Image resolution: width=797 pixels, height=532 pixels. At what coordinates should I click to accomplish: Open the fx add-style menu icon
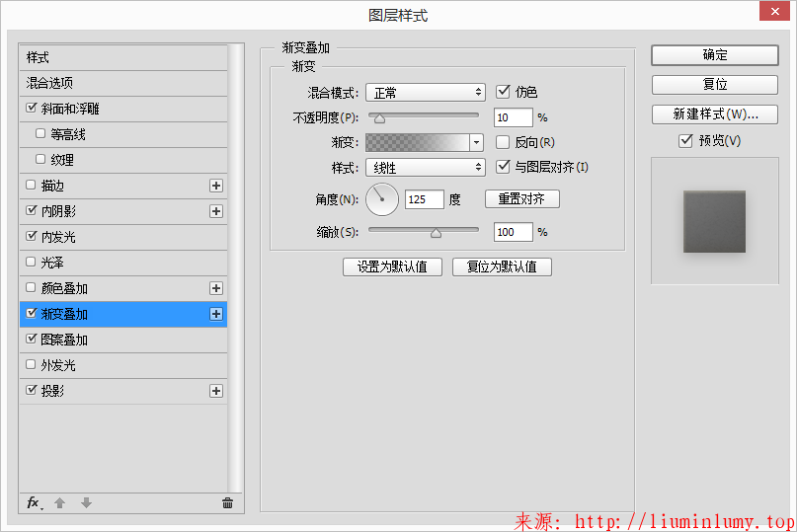click(34, 503)
